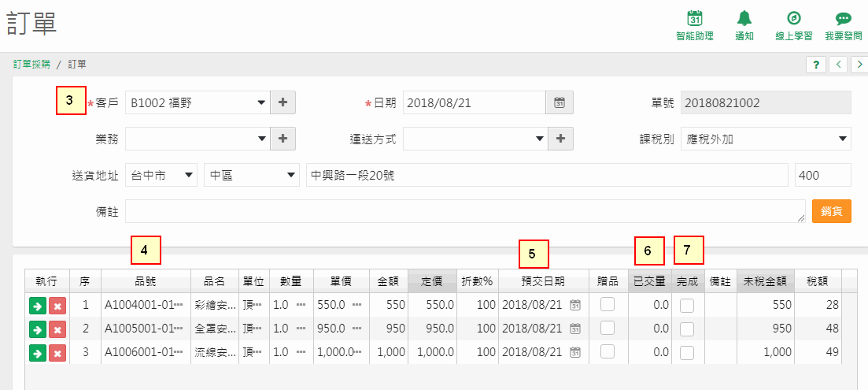Sort by 品號 column header

pos(146,280)
